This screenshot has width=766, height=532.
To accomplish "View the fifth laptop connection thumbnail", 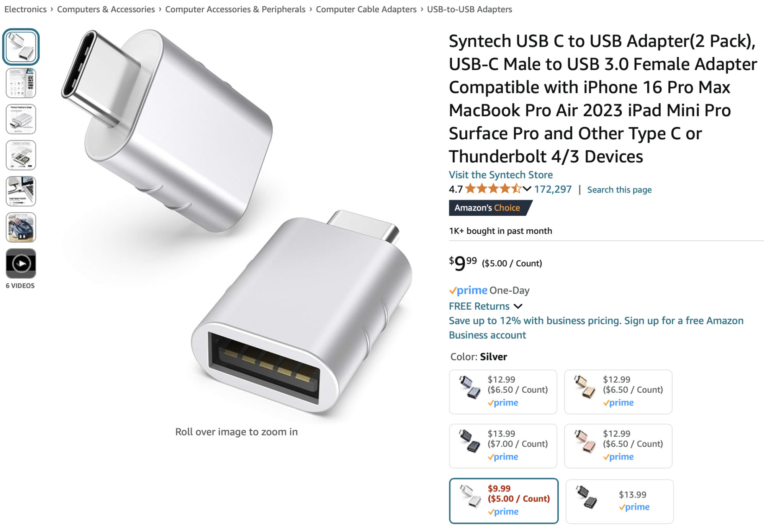I will point(21,191).
